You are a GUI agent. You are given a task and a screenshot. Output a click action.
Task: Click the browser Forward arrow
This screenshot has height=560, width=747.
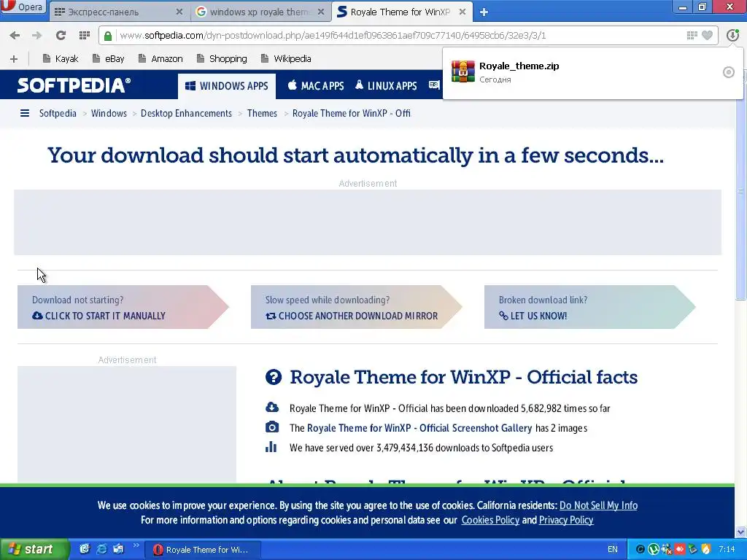point(36,35)
